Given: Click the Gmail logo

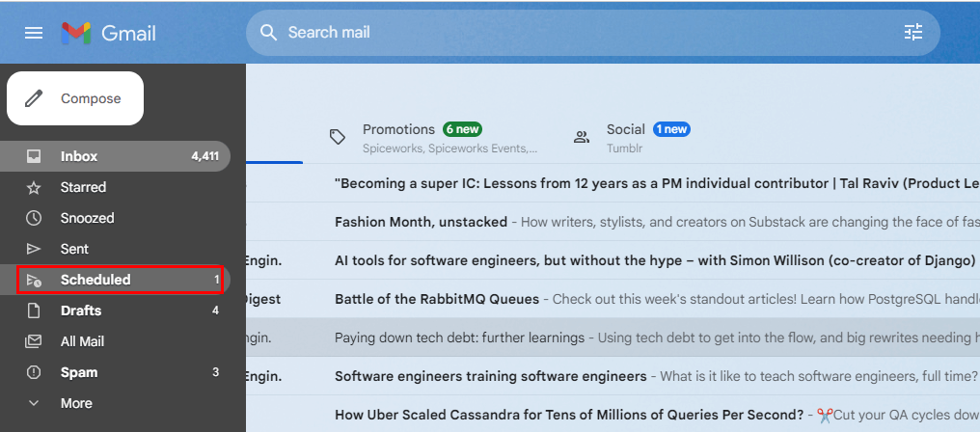Looking at the screenshot, I should [x=109, y=33].
